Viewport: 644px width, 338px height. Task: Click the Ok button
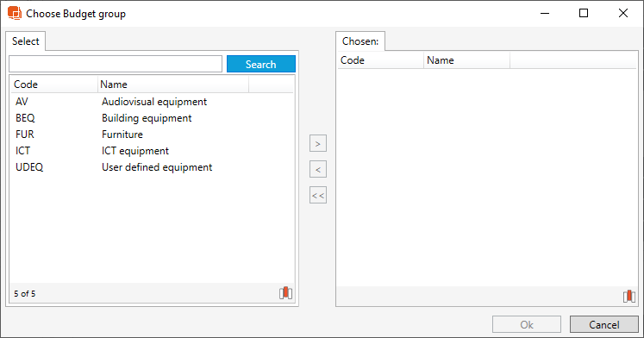coord(527,324)
